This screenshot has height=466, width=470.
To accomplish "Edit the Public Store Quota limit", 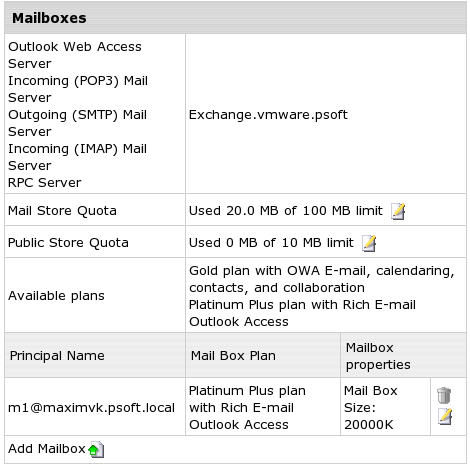I will pos(369,243).
